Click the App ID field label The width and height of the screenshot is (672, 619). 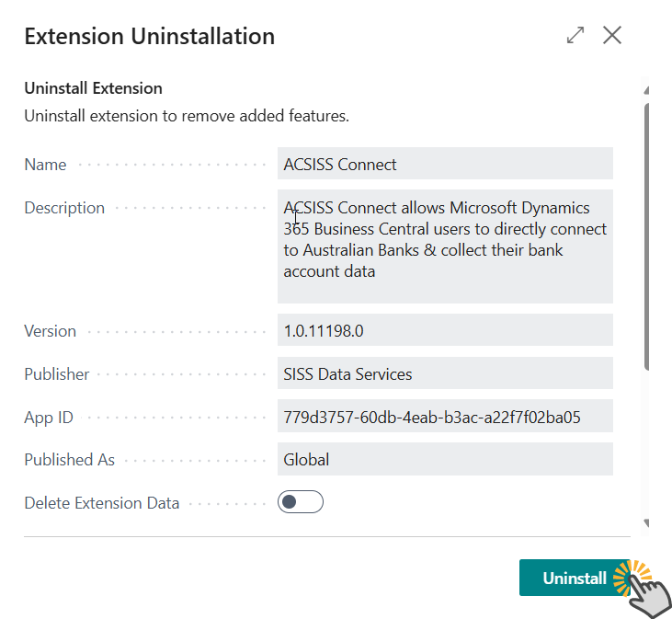[x=49, y=418]
